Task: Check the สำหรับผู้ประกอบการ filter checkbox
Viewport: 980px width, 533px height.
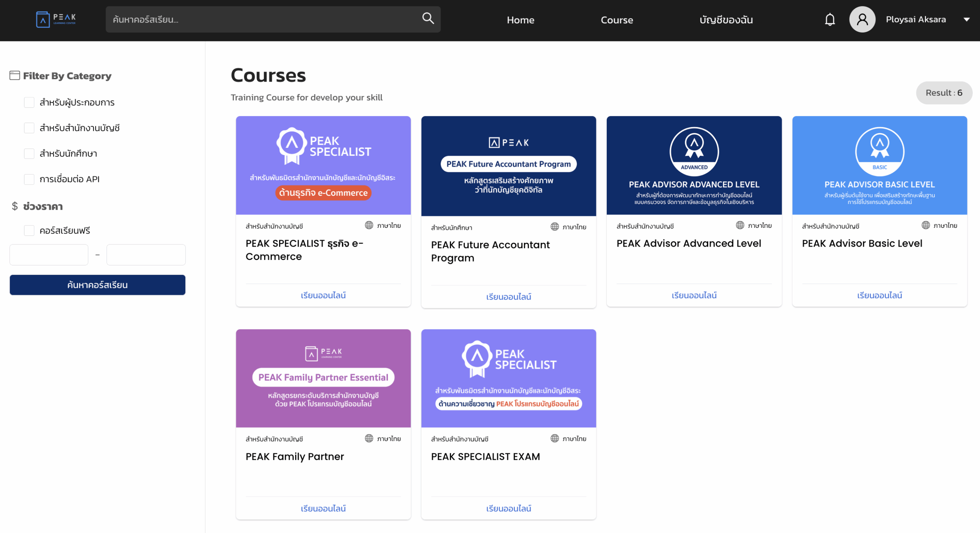Action: tap(29, 102)
